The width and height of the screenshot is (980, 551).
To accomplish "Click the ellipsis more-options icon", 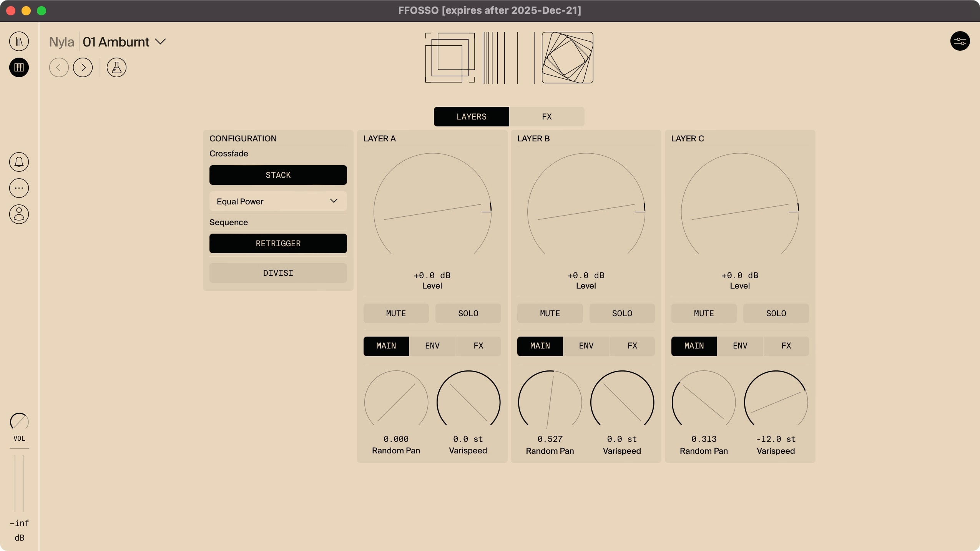I will (19, 188).
